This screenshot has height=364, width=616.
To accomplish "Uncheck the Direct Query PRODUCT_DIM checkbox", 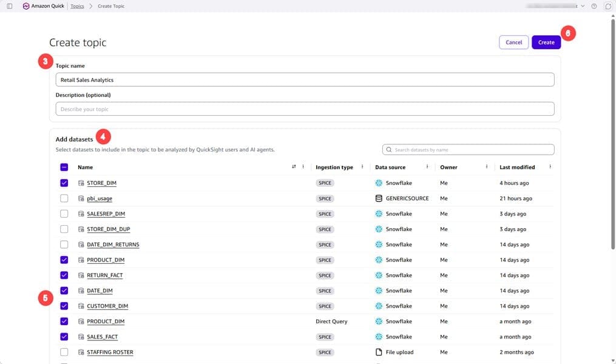I will coord(64,321).
